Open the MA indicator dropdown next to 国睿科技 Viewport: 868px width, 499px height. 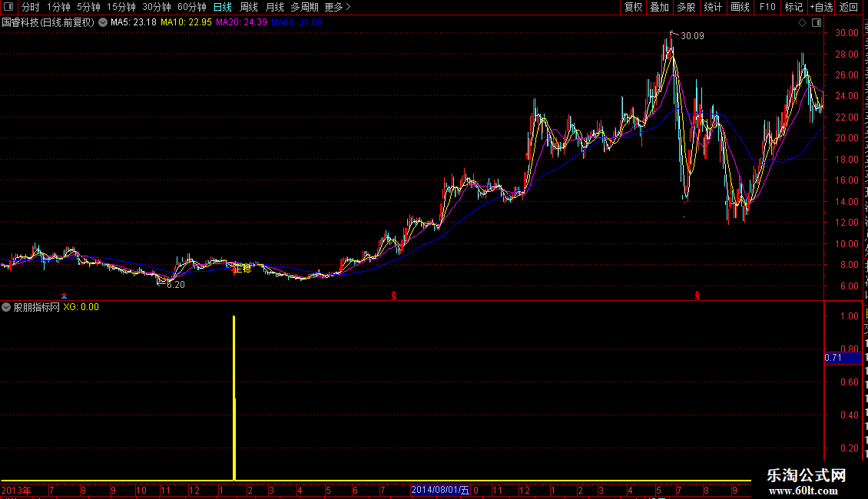pyautogui.click(x=103, y=23)
